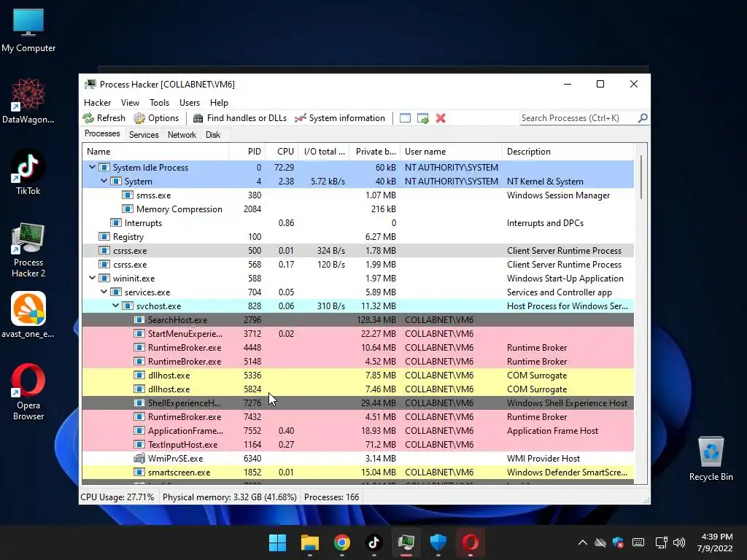Open the TikTok desktop shortcut

click(28, 172)
